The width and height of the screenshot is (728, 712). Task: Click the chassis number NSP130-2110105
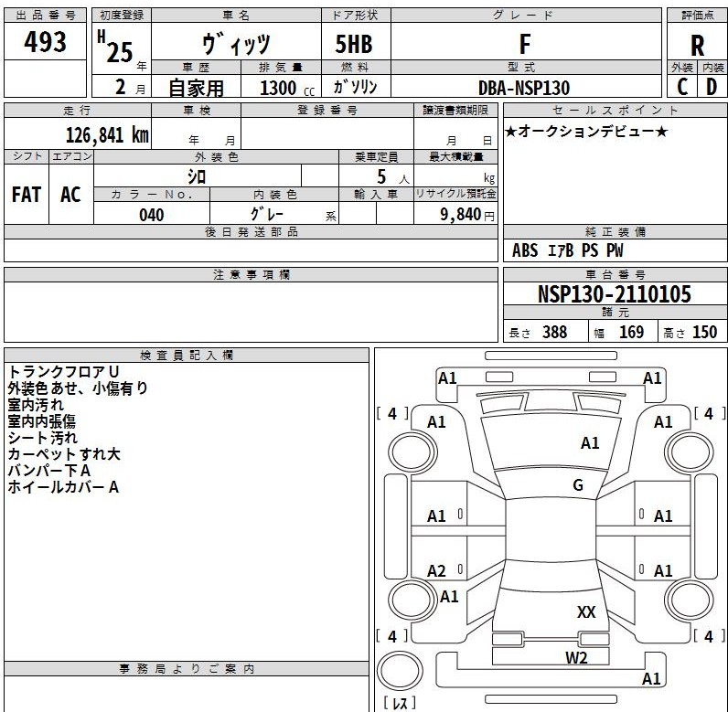[615, 294]
